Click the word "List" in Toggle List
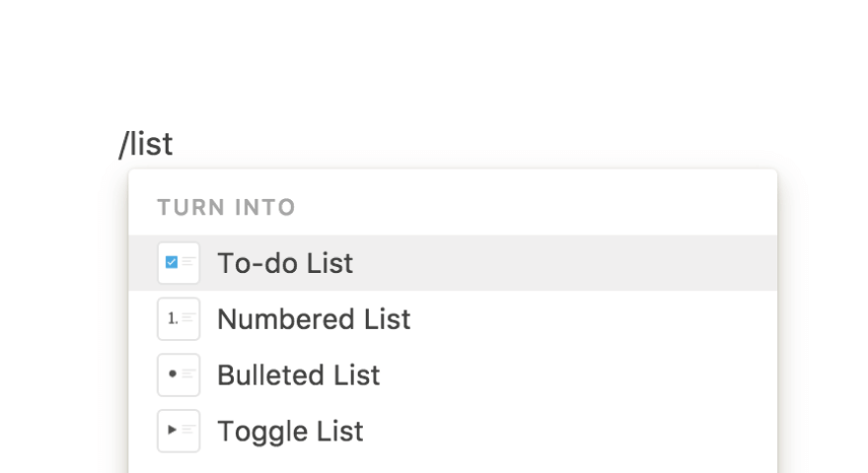The image size is (868, 473). [336, 432]
